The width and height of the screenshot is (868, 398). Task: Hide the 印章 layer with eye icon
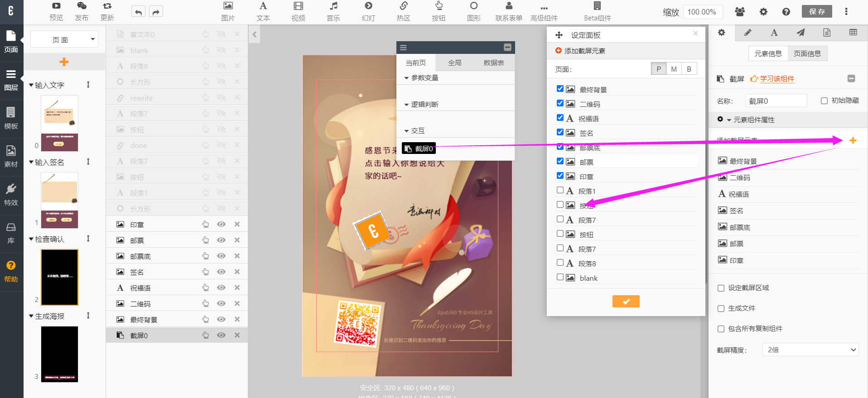click(221, 225)
